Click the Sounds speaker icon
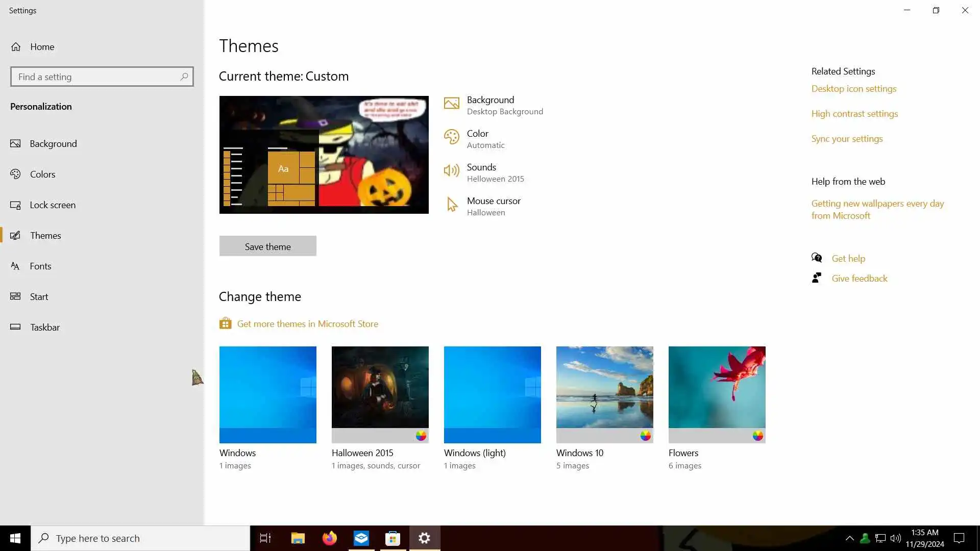This screenshot has height=551, width=980. 451,171
